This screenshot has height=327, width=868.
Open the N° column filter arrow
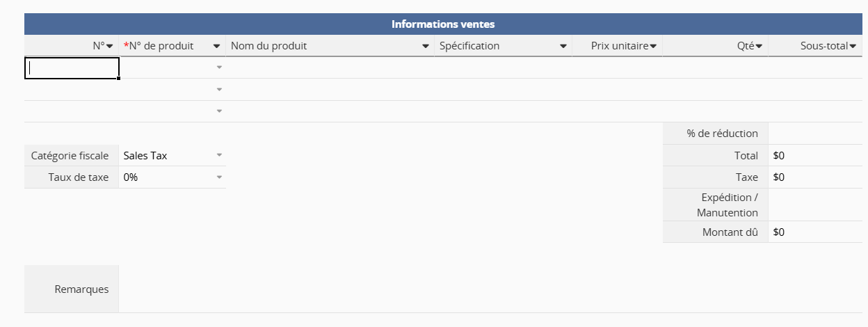pyautogui.click(x=109, y=47)
